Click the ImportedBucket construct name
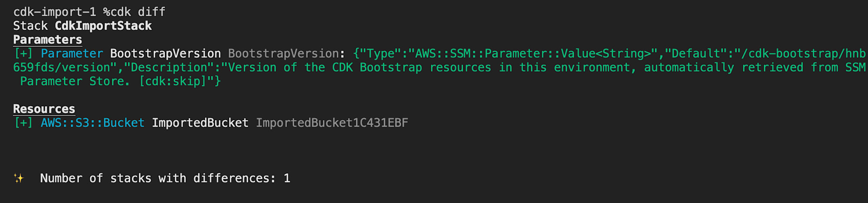The width and height of the screenshot is (868, 203). tap(200, 123)
